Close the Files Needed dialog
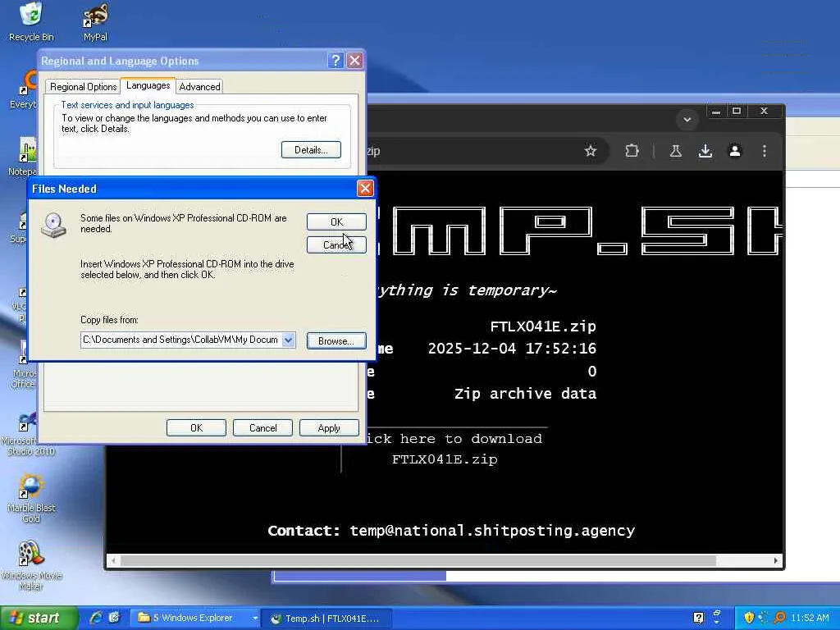840x630 pixels. (365, 189)
